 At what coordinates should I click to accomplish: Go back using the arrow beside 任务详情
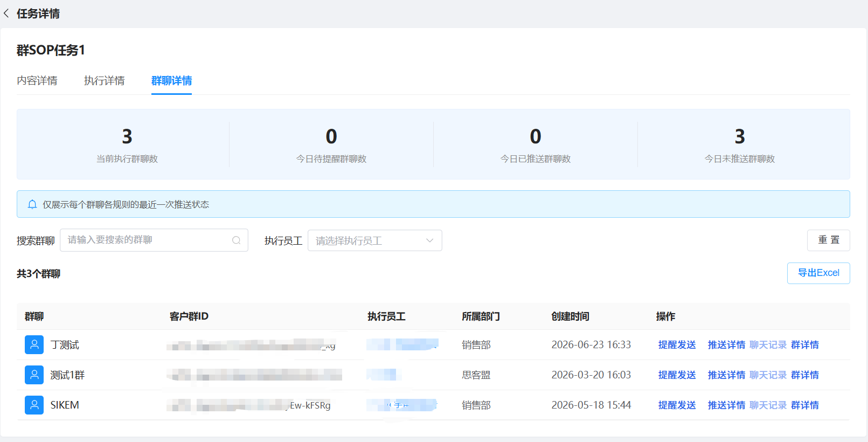[x=6, y=13]
